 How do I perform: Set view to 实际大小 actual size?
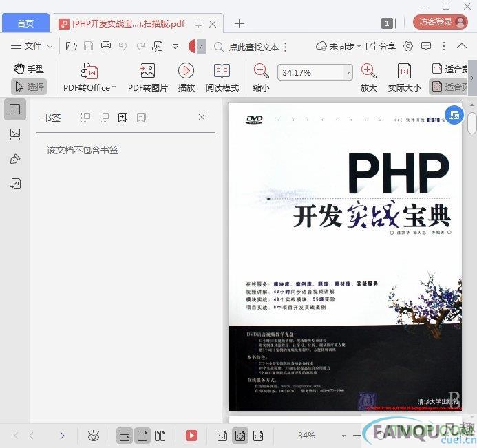click(404, 78)
